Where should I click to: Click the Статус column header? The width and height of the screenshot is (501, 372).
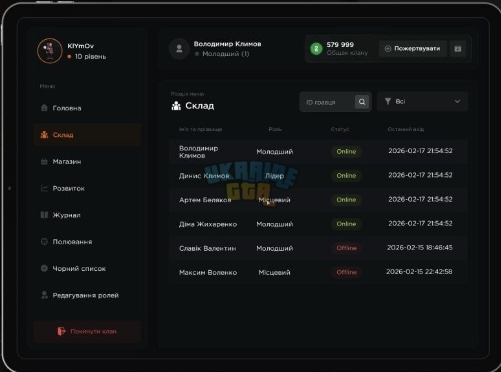tap(340, 129)
